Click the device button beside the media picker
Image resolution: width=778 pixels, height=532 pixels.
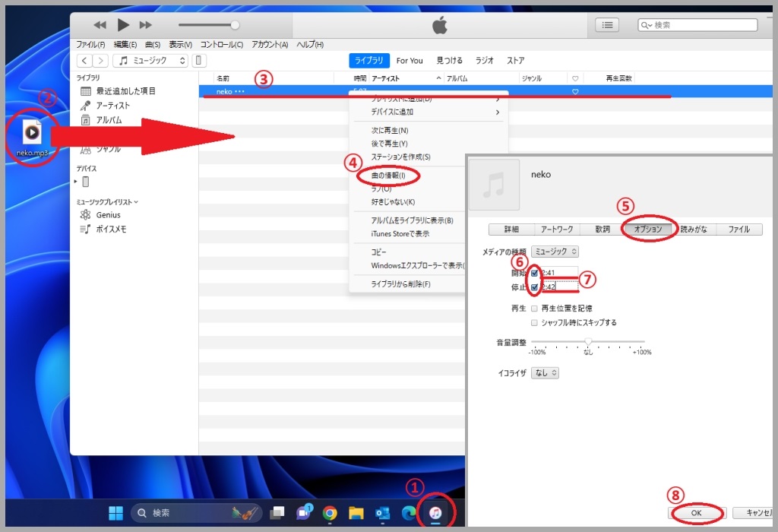[x=199, y=61]
